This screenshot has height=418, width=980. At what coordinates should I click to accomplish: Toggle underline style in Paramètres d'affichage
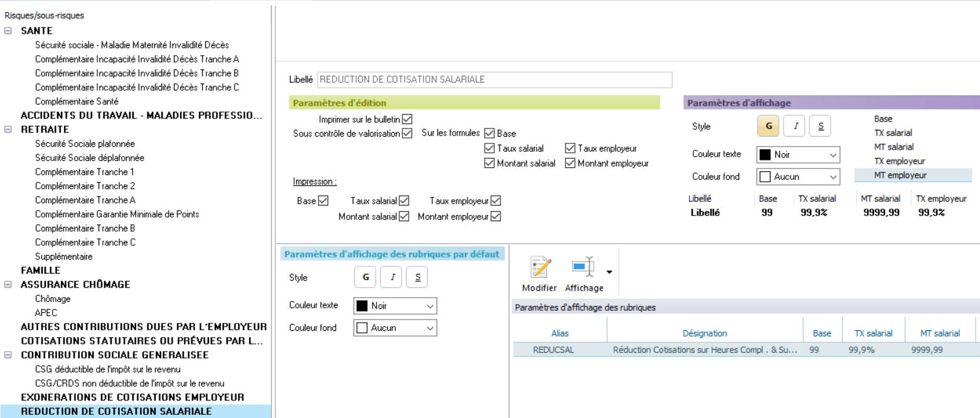pyautogui.click(x=820, y=126)
